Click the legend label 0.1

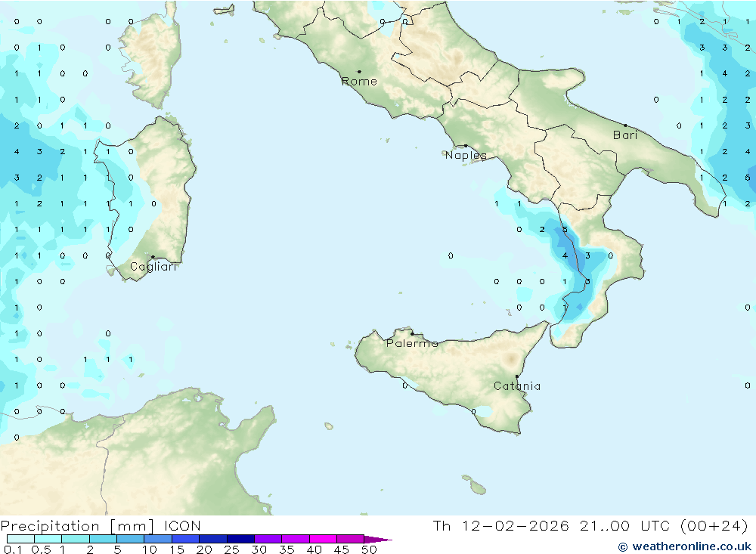pos(13,549)
